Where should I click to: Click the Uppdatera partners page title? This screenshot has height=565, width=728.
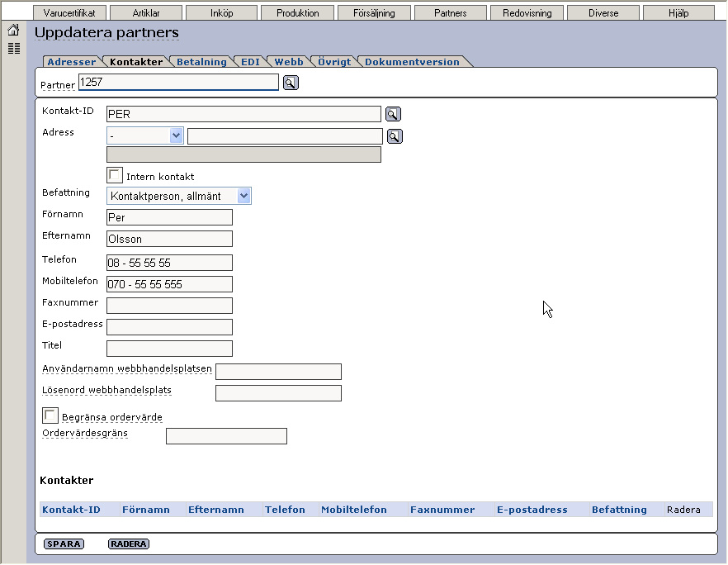[106, 32]
